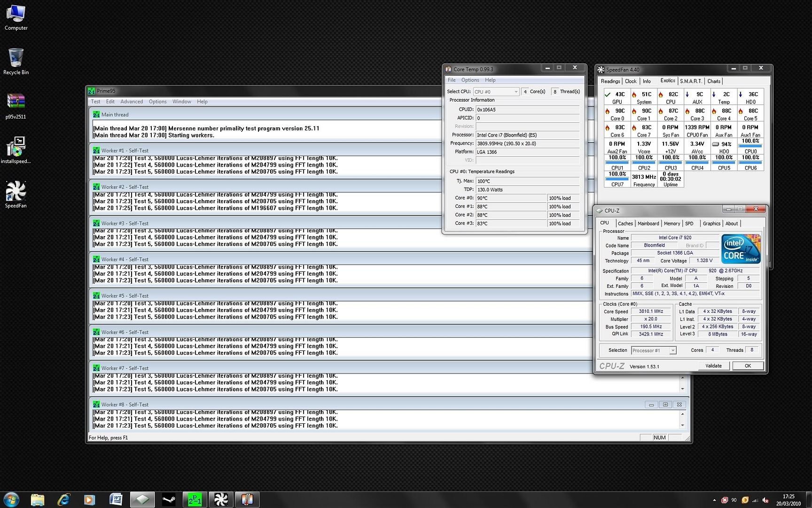This screenshot has height=508, width=812.
Task: Show hidden system tray icons arrow
Action: pyautogui.click(x=715, y=500)
